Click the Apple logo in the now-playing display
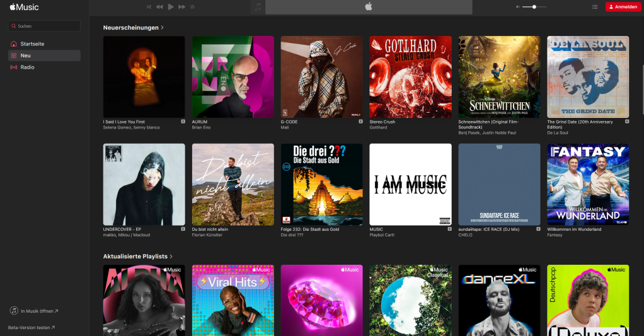Image resolution: width=644 pixels, height=336 pixels. coord(369,6)
